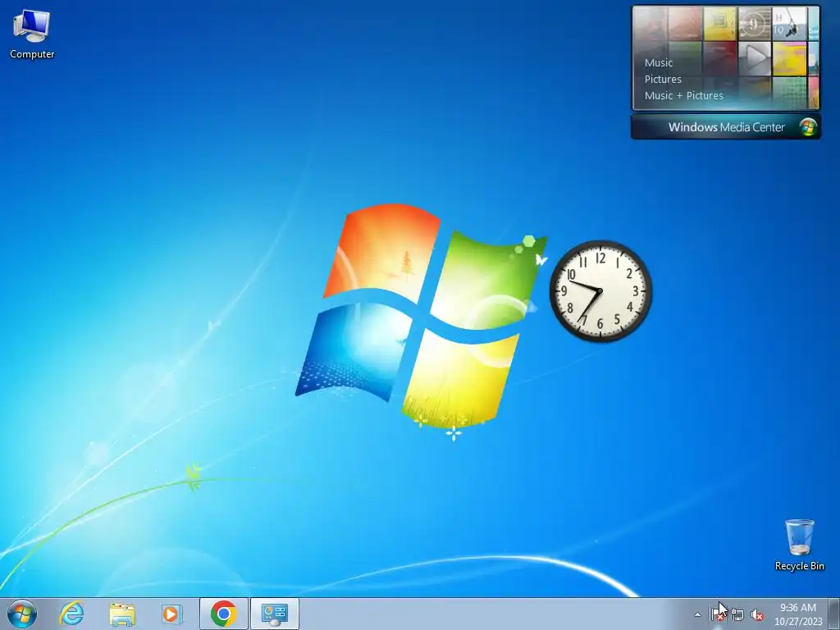The width and height of the screenshot is (840, 630).
Task: Select Music + Pictures in Media Center gadget
Action: 683,96
